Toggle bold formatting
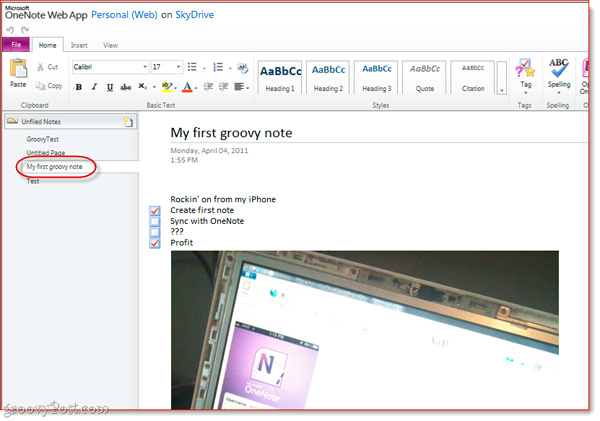Screen dimensions: 600x421 pyautogui.click(x=79, y=87)
